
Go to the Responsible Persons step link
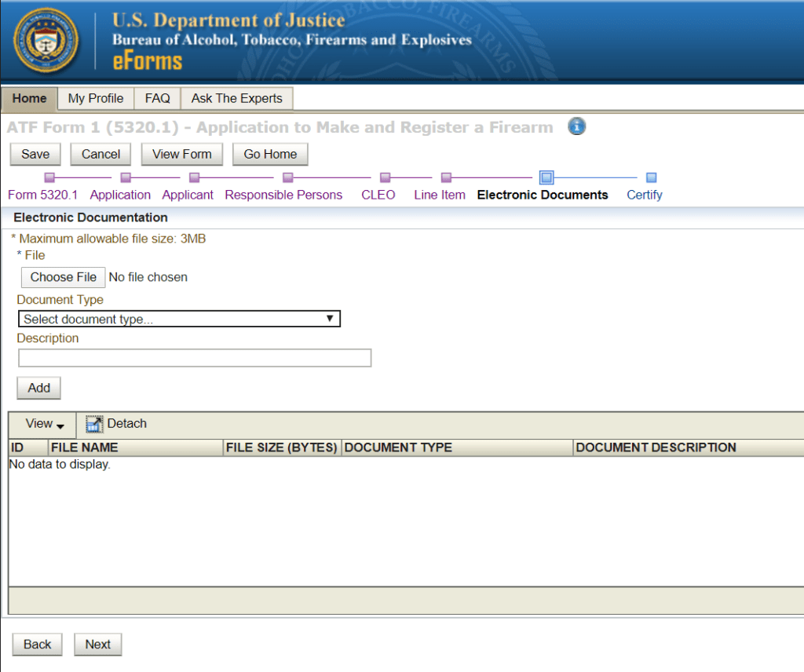pyautogui.click(x=283, y=195)
